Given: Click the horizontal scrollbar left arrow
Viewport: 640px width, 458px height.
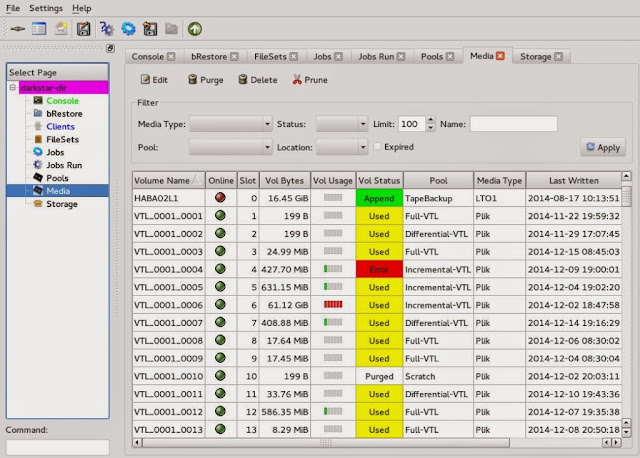Looking at the screenshot, I should [x=138, y=442].
